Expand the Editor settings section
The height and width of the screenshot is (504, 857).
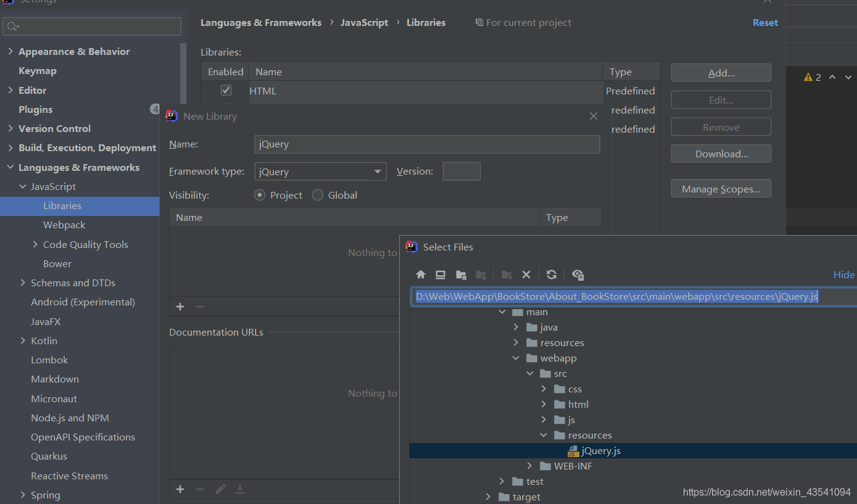10,90
